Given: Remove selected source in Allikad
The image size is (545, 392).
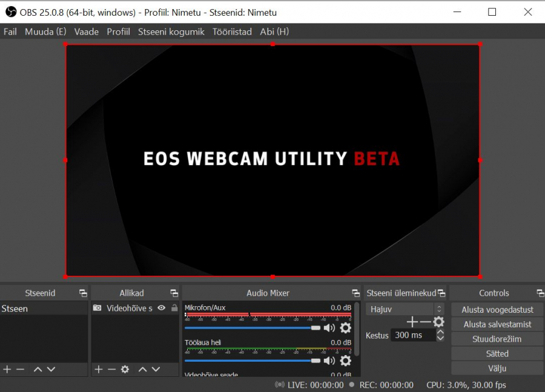Looking at the screenshot, I should (x=111, y=369).
